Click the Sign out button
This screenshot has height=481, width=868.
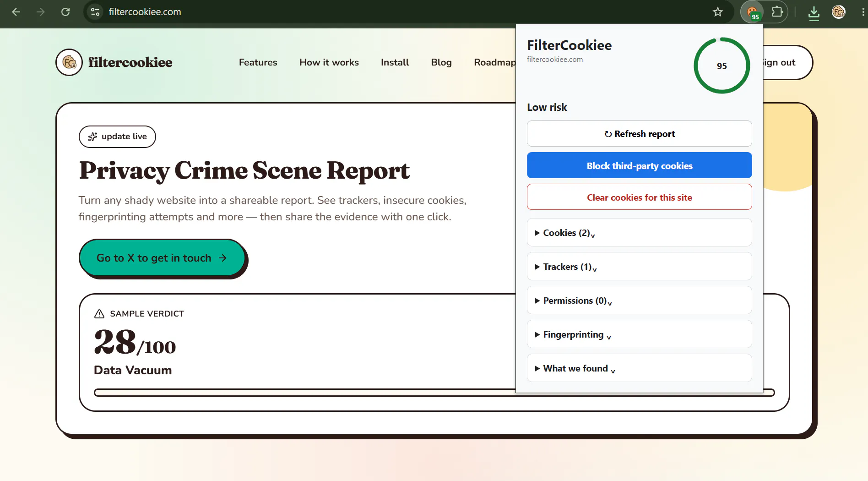tap(787, 62)
